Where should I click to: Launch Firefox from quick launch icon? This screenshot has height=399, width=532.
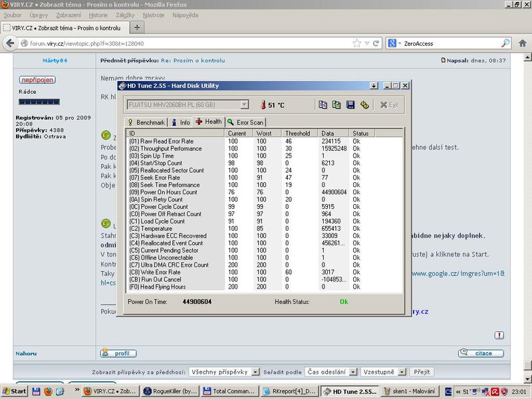48,392
